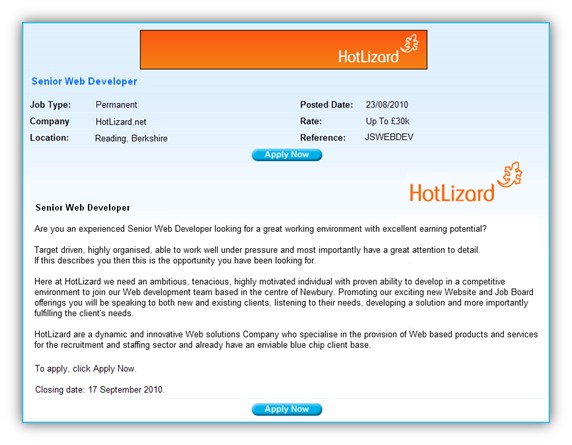This screenshot has height=445, width=572.
Task: Click the Job Type: label
Action: [x=50, y=105]
